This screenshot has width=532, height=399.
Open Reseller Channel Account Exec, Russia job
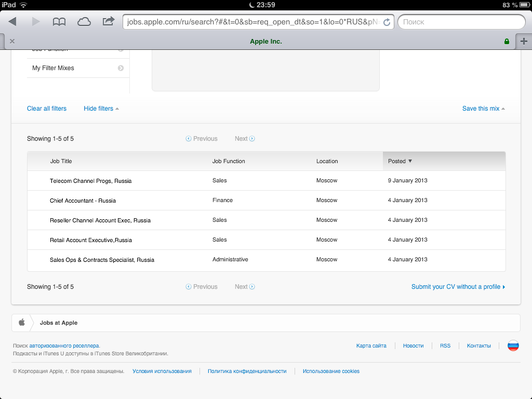pos(100,220)
